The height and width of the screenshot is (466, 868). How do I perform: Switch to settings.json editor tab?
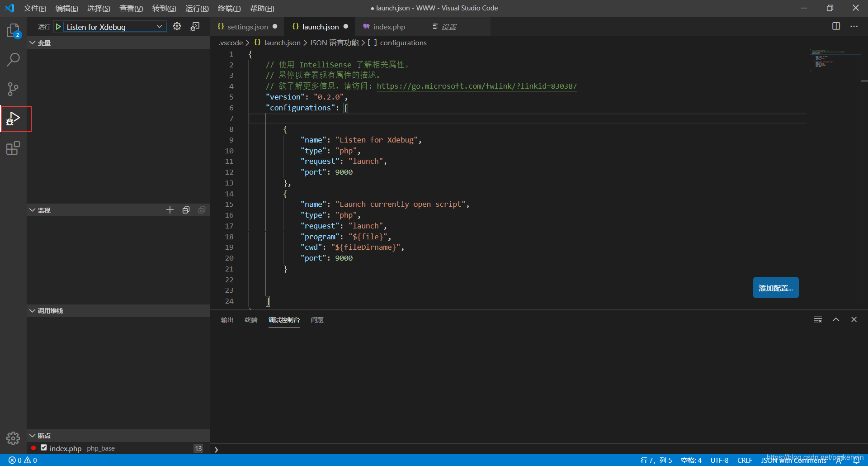tap(247, 27)
